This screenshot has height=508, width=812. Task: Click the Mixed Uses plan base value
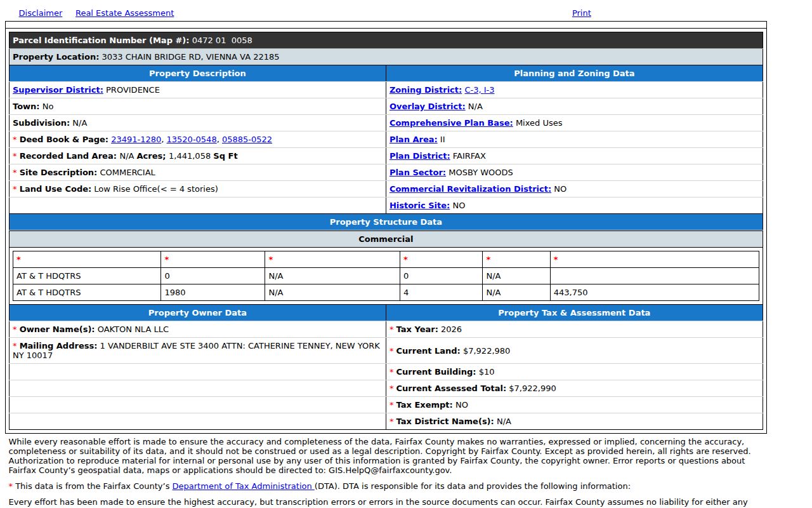(x=539, y=123)
